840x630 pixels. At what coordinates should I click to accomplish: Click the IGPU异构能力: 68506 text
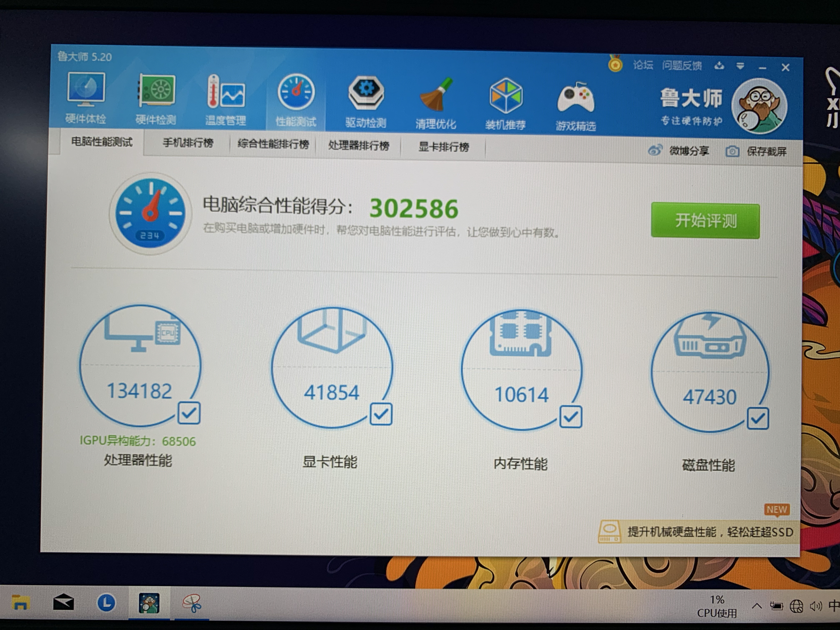coord(138,441)
